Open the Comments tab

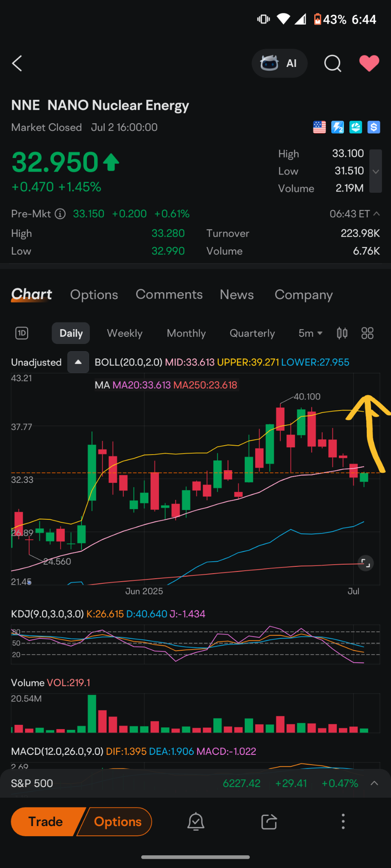169,294
